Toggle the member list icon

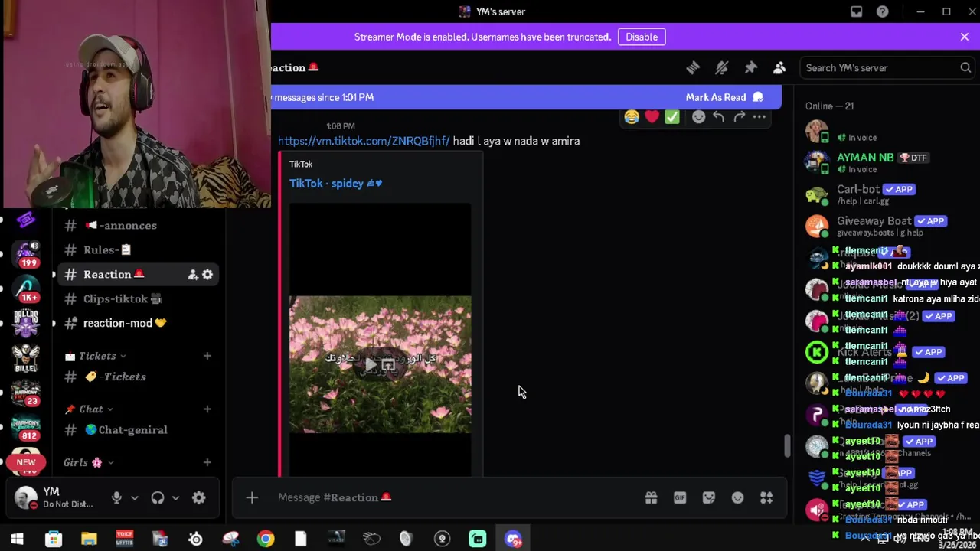tap(779, 68)
